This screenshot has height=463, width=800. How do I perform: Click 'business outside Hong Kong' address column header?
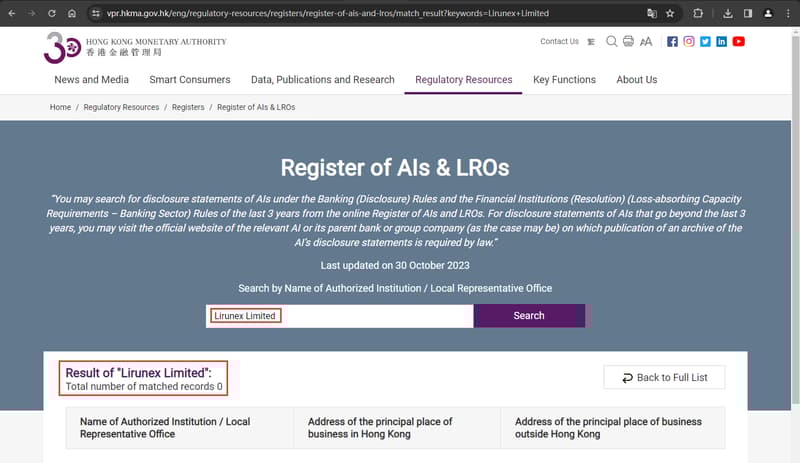tap(612, 428)
